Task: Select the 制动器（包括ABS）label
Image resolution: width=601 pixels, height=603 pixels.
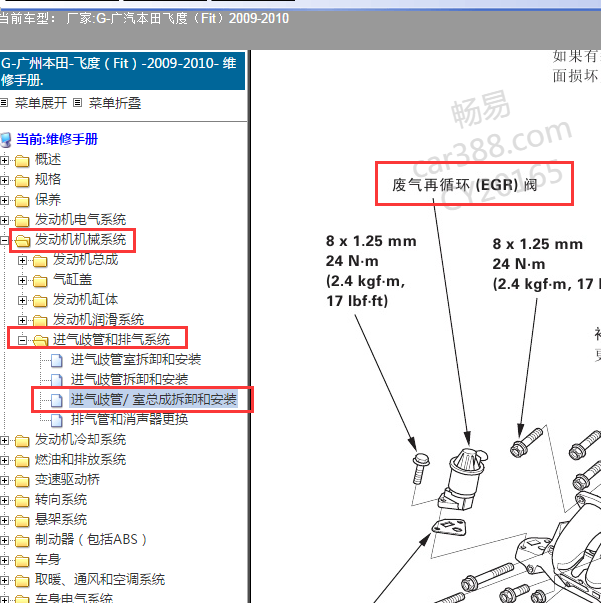Action: [91, 540]
